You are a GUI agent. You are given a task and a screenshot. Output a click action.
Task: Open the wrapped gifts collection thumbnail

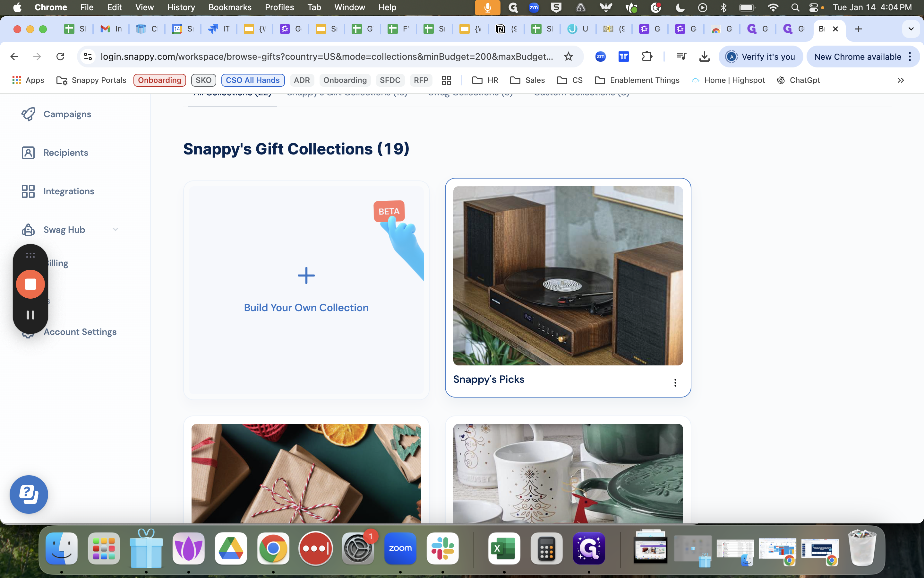click(306, 473)
